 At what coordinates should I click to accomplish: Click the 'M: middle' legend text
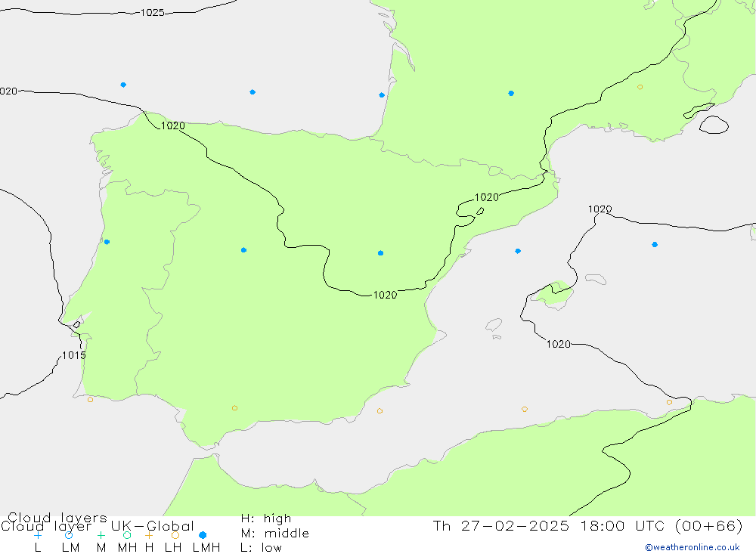(275, 534)
